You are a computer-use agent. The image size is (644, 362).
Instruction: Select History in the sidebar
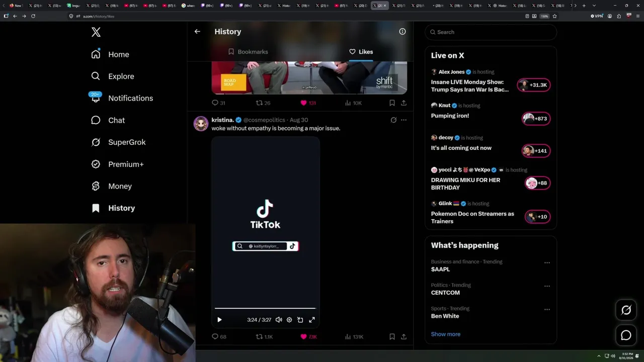pyautogui.click(x=113, y=208)
